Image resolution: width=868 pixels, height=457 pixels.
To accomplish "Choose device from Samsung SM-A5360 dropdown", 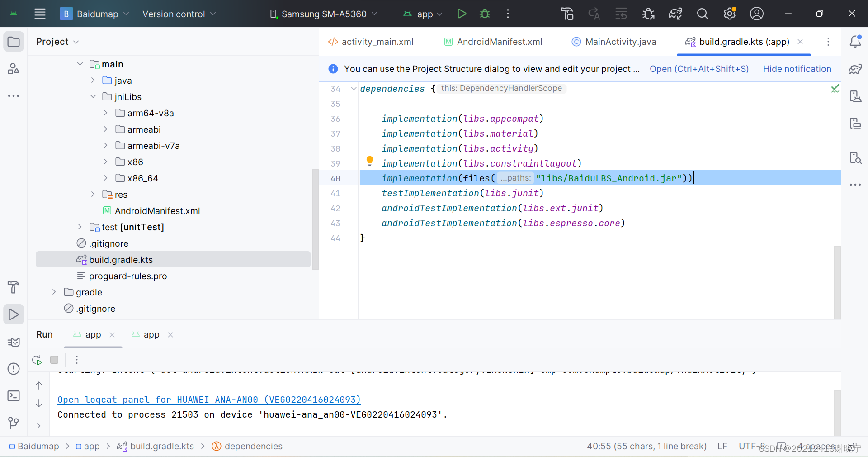I will click(324, 14).
